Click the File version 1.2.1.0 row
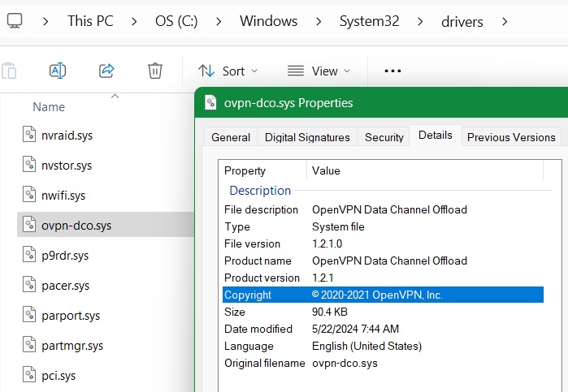Viewport: 568px width, 392px height. pos(383,243)
